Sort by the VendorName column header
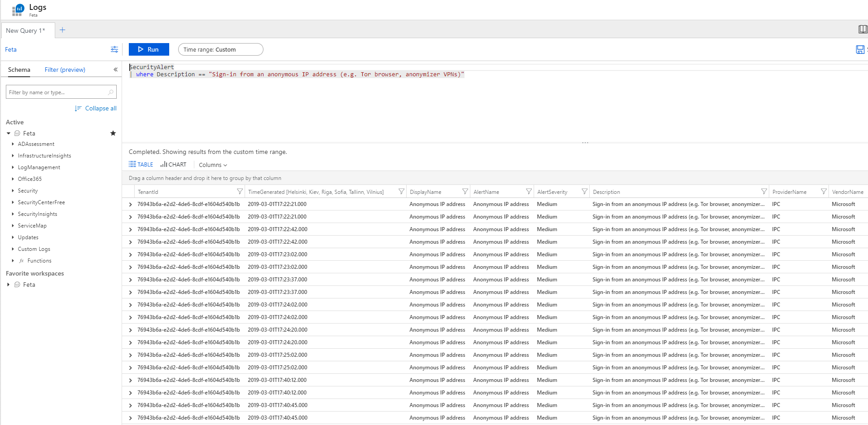The width and height of the screenshot is (868, 425). [x=847, y=192]
